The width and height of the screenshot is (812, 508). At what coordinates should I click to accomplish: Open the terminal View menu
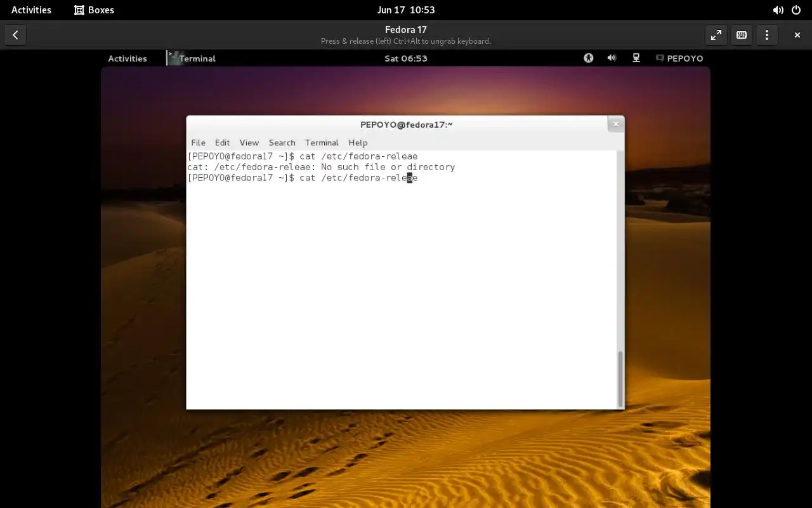click(x=249, y=142)
